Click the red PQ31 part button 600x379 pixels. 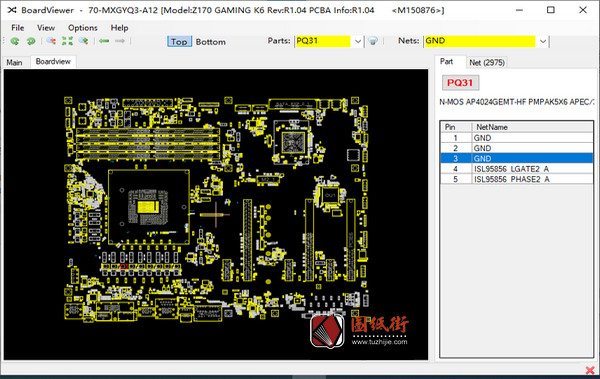[x=460, y=83]
